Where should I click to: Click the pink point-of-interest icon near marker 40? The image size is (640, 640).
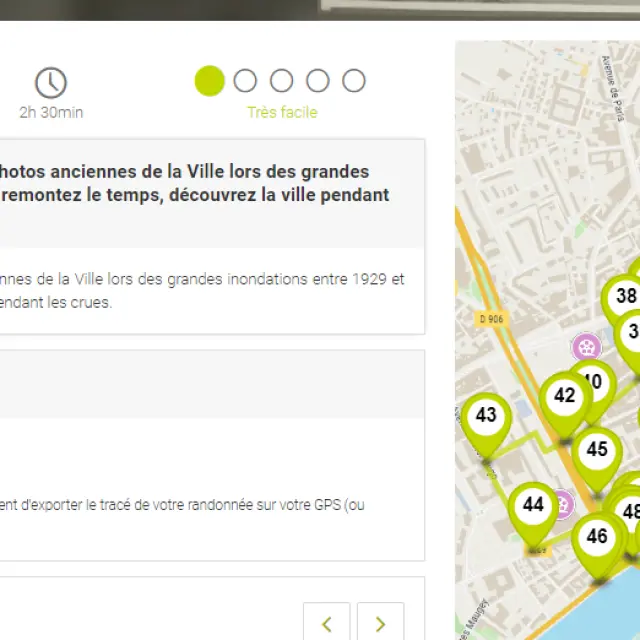[587, 347]
